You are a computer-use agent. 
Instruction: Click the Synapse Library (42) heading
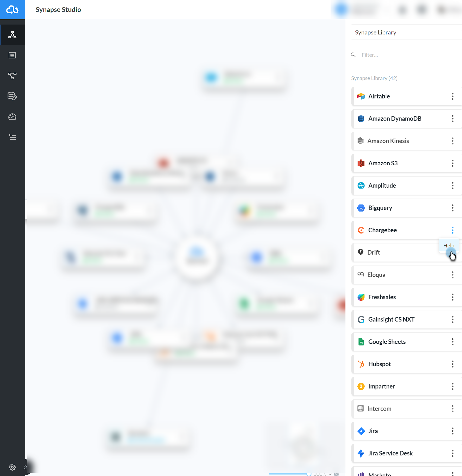point(374,78)
